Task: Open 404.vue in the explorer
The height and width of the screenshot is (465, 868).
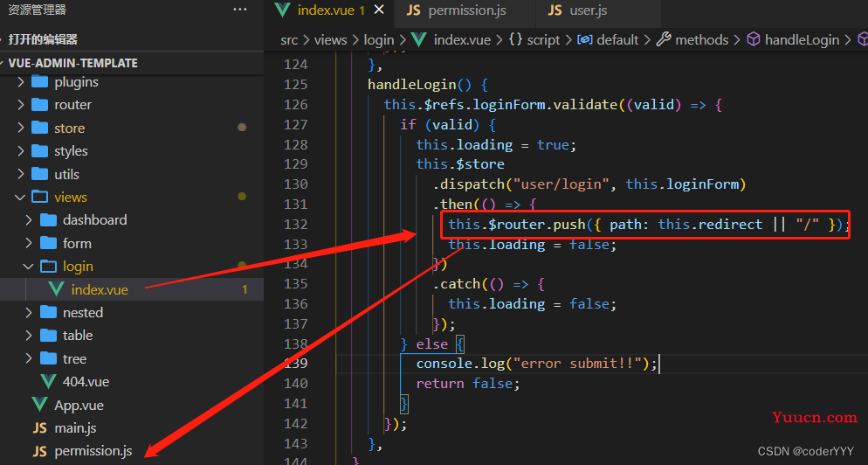Action: (x=86, y=382)
